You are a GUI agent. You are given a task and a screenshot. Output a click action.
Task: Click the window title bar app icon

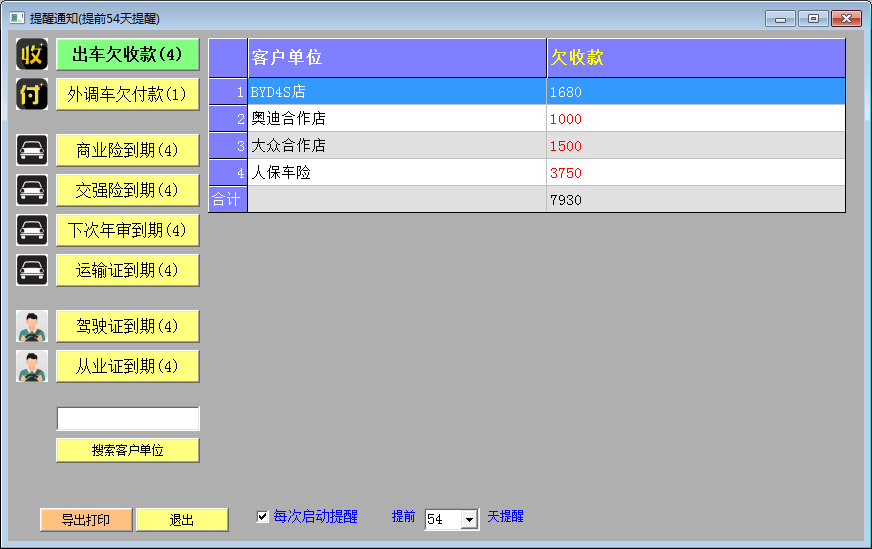pyautogui.click(x=17, y=18)
